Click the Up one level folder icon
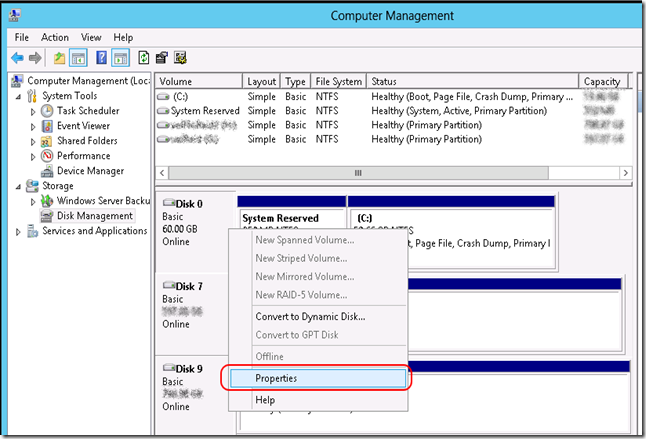646x439 pixels. (59, 58)
